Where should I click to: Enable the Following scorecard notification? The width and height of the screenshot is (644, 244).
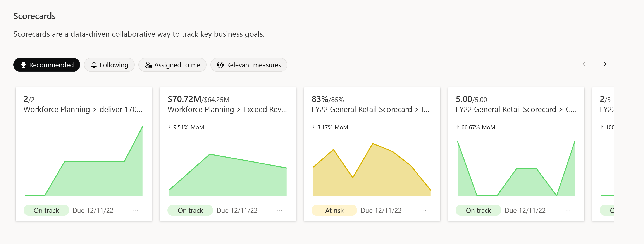109,64
